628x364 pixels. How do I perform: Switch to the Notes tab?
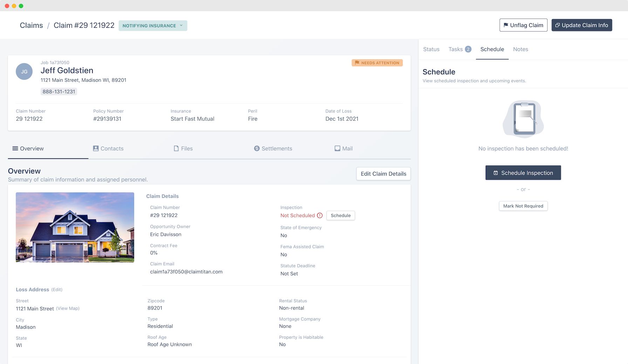point(520,49)
